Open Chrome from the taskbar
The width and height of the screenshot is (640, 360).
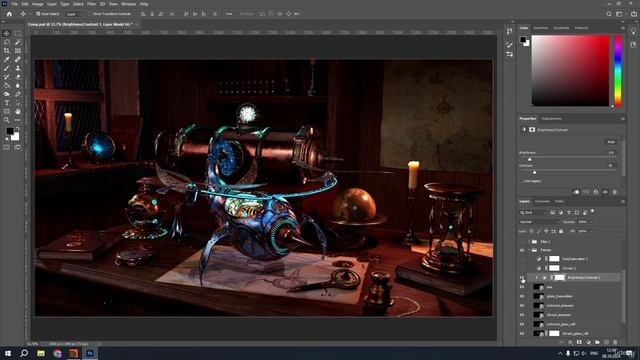[58, 353]
